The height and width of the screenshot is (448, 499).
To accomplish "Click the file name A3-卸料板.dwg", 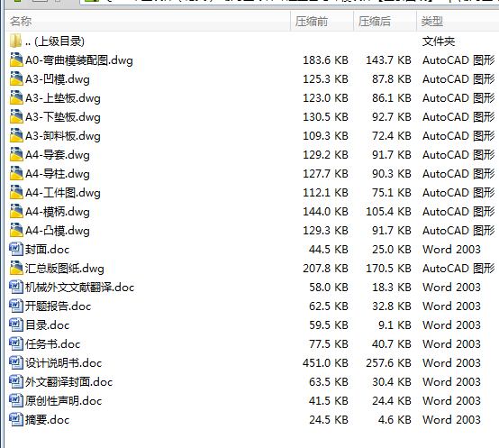I will 63,136.
